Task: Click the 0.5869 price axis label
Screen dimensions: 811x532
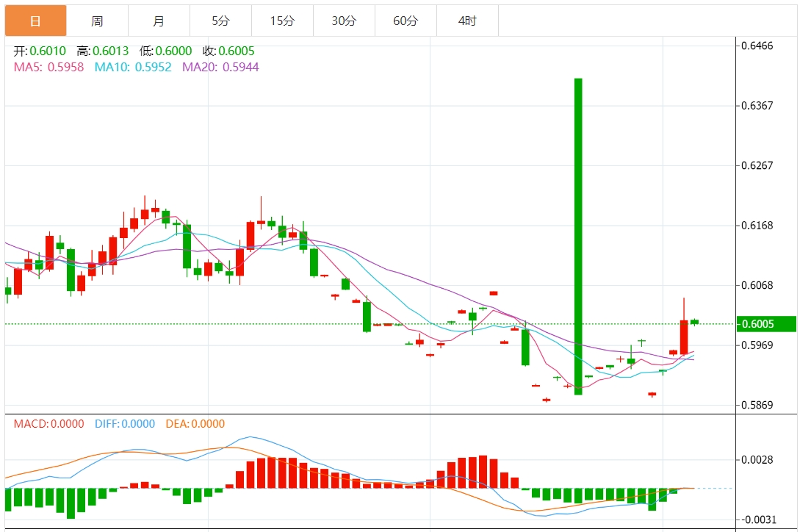Action: (x=757, y=405)
